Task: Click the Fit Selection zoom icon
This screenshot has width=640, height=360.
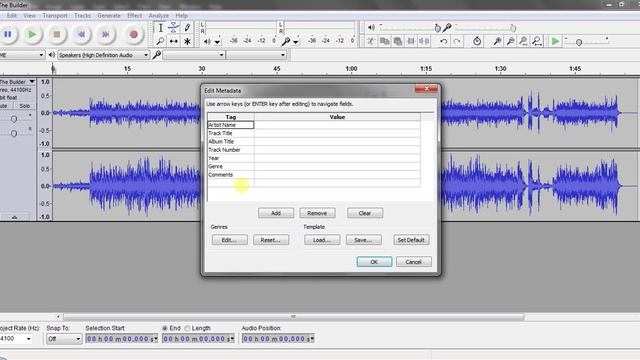Action: pyautogui.click(x=523, y=41)
